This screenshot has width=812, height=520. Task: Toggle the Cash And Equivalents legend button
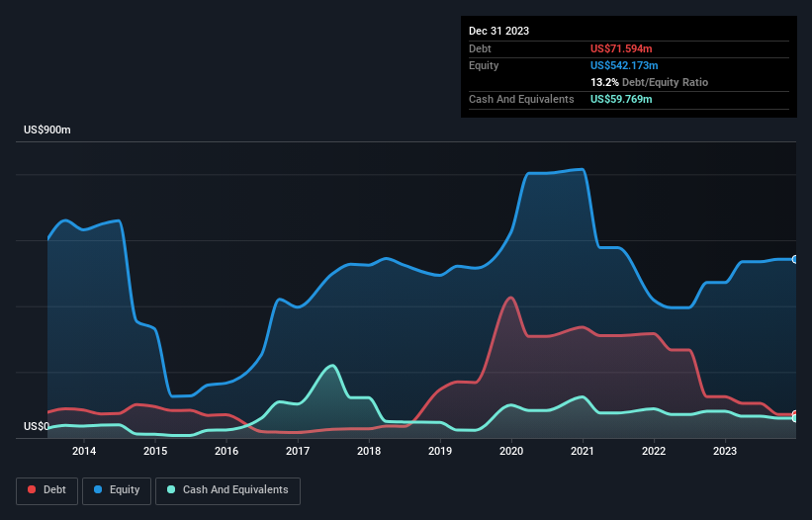pos(227,490)
